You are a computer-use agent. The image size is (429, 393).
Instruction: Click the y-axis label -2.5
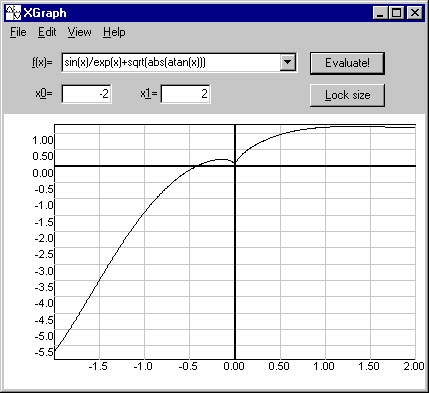pyautogui.click(x=44, y=254)
